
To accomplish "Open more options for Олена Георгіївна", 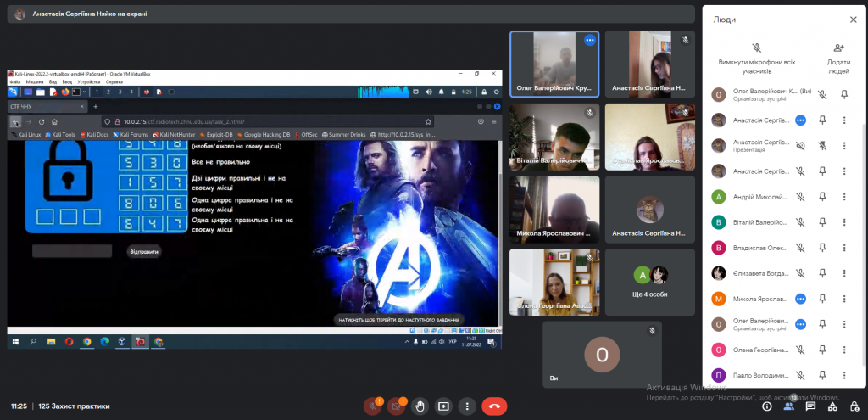I will point(844,350).
